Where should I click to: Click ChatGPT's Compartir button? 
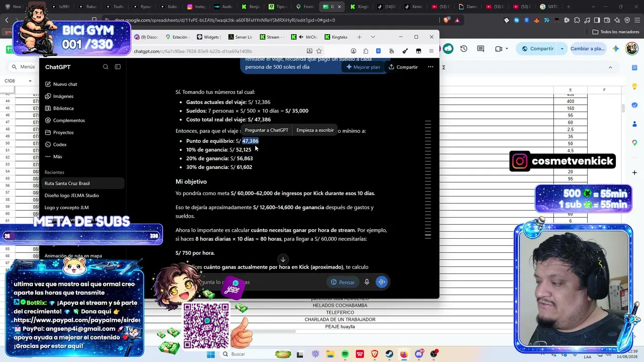coord(403,67)
